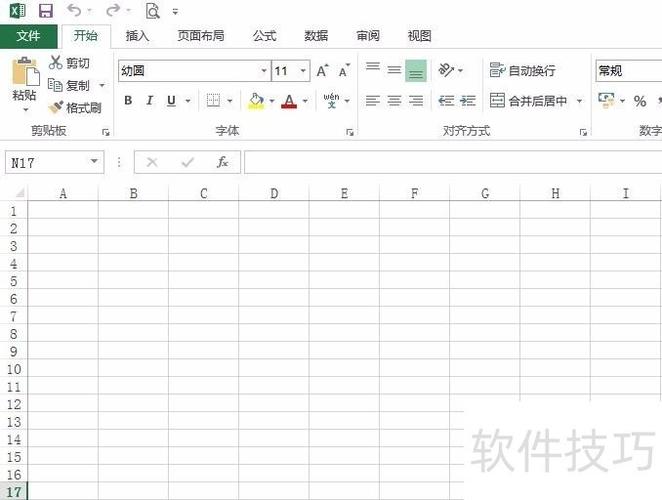Customize the quick access toolbar
The height and width of the screenshot is (500, 662).
coord(175,11)
